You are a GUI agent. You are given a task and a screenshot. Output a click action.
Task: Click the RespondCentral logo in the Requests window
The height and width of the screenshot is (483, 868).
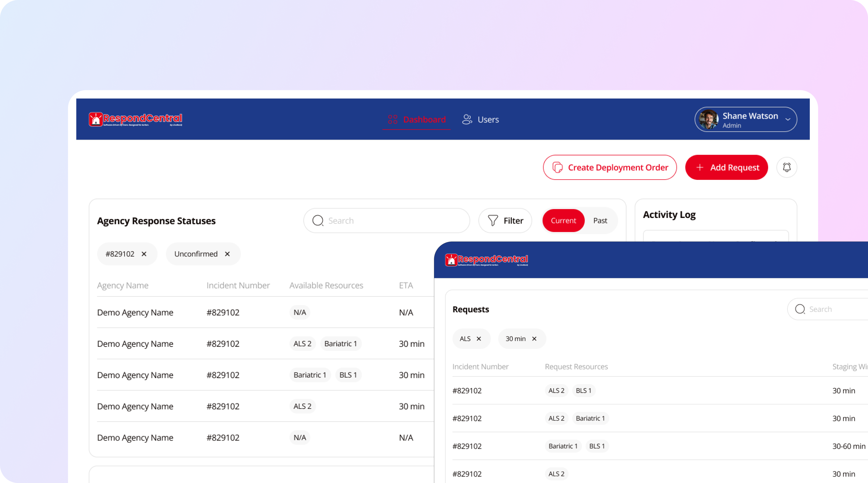(487, 260)
